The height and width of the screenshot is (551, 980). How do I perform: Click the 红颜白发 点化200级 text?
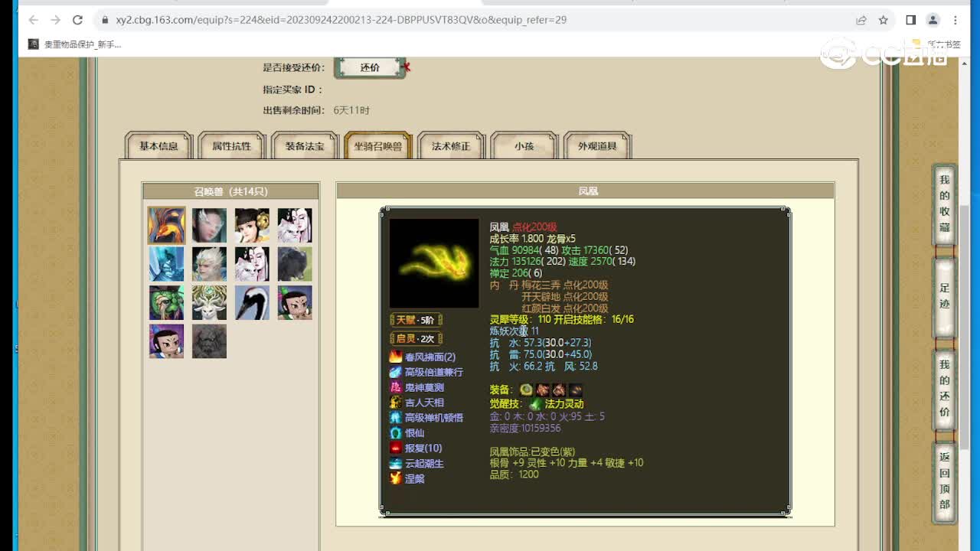[x=565, y=308]
